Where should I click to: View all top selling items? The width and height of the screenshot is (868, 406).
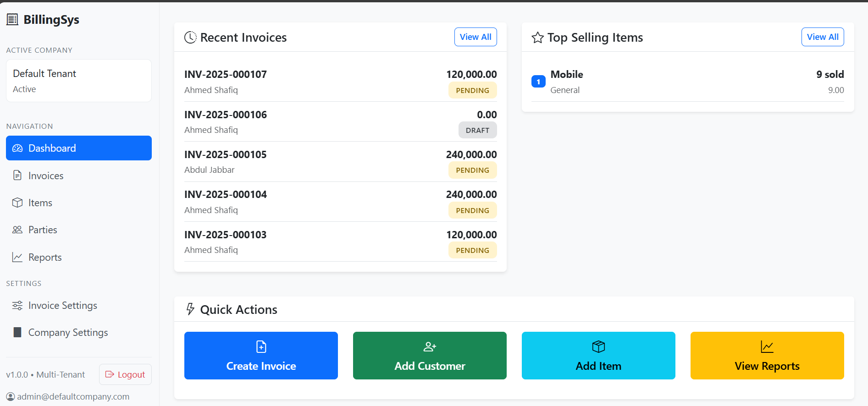[823, 37]
